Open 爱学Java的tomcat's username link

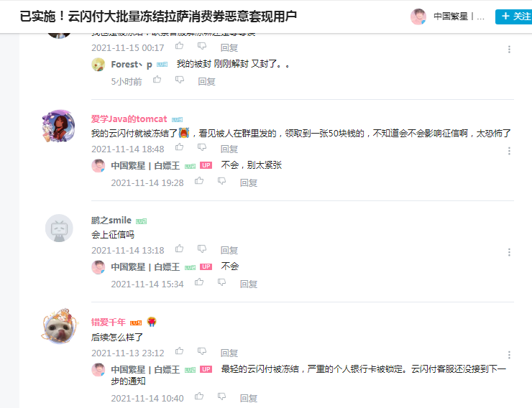coord(129,119)
